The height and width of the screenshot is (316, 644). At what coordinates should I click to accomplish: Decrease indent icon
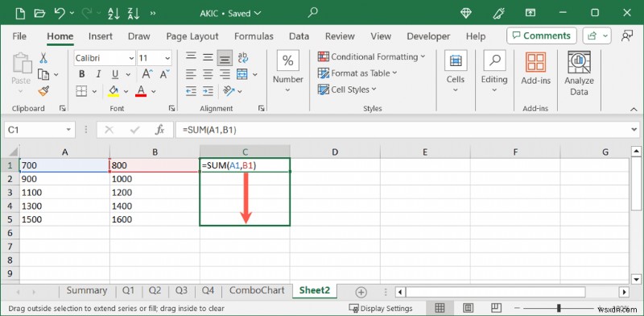[191, 91]
